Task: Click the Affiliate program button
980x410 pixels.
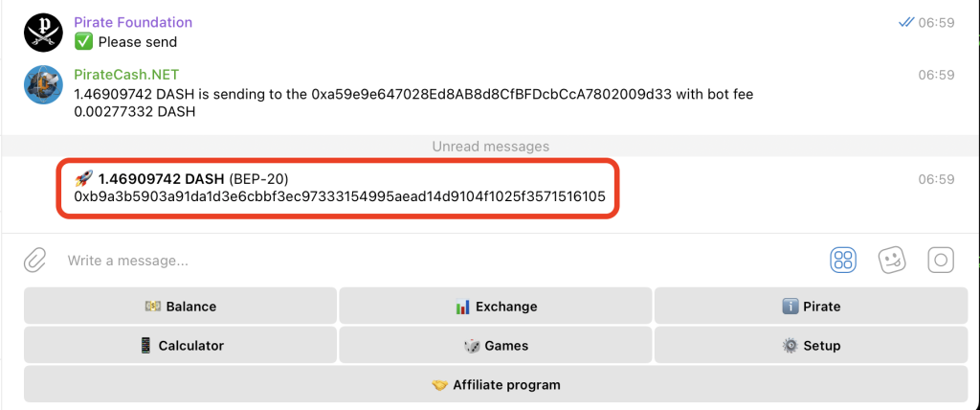Action: (x=496, y=384)
